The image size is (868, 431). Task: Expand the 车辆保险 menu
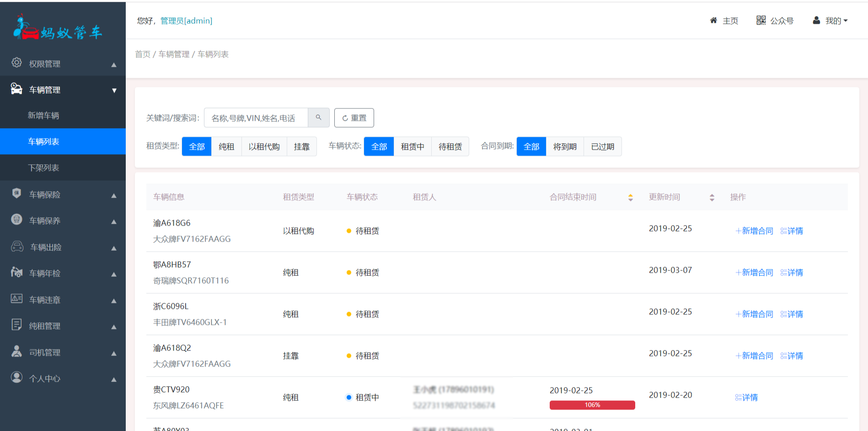click(63, 194)
